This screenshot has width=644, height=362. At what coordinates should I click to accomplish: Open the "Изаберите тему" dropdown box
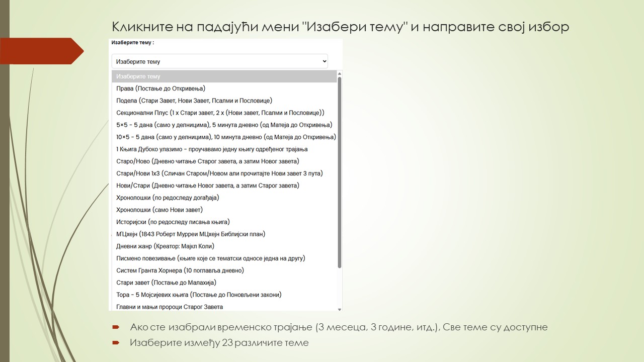click(219, 61)
